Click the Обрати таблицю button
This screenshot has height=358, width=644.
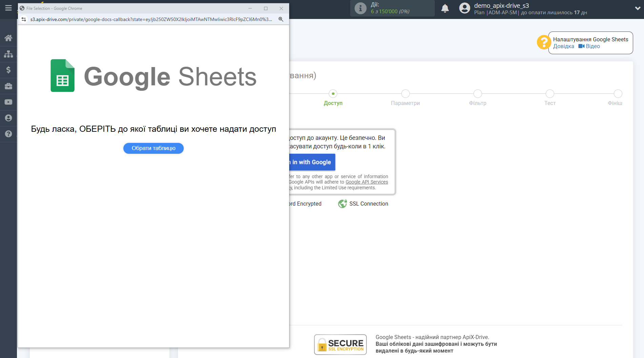153,148
